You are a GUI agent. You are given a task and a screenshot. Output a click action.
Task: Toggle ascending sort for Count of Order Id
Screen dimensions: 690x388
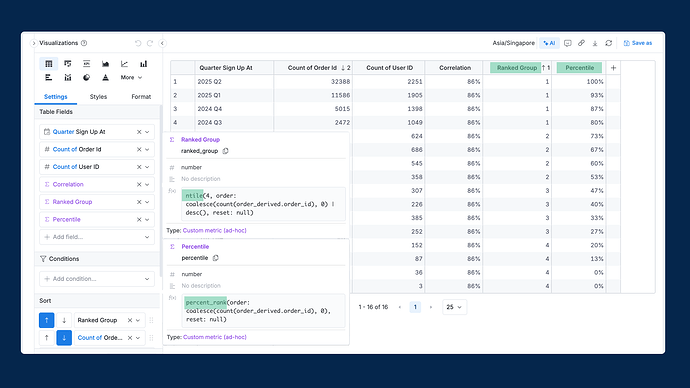coord(47,338)
